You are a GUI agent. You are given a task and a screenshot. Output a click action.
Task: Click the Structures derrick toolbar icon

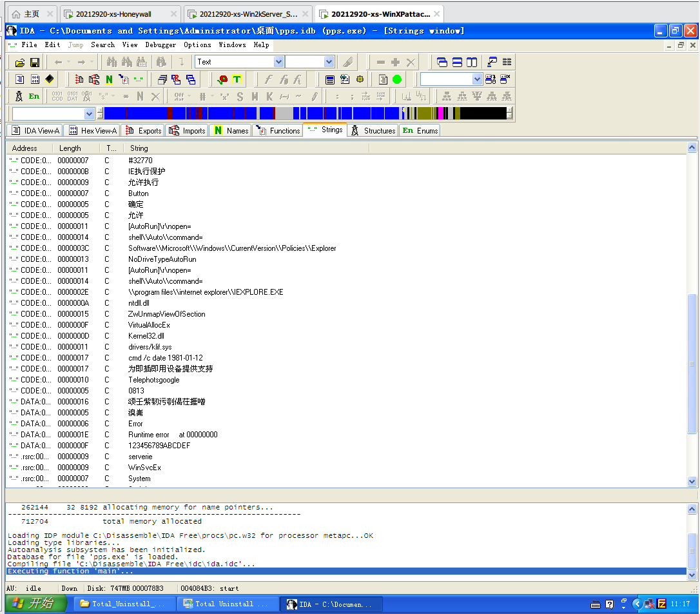[x=19, y=97]
